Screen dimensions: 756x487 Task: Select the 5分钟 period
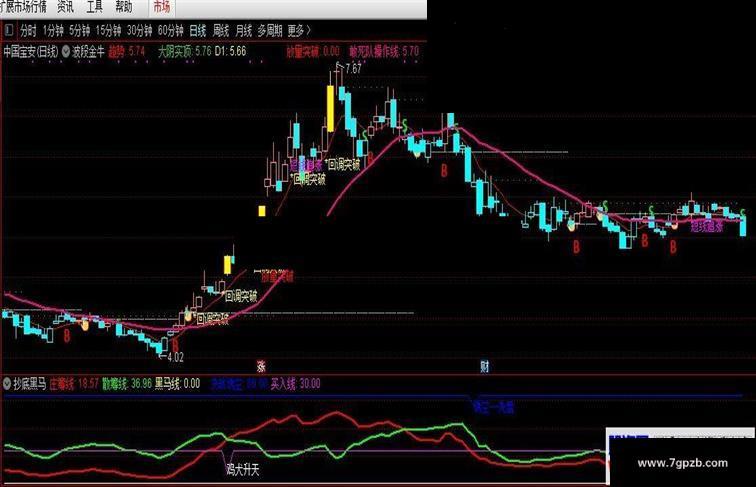click(x=80, y=31)
